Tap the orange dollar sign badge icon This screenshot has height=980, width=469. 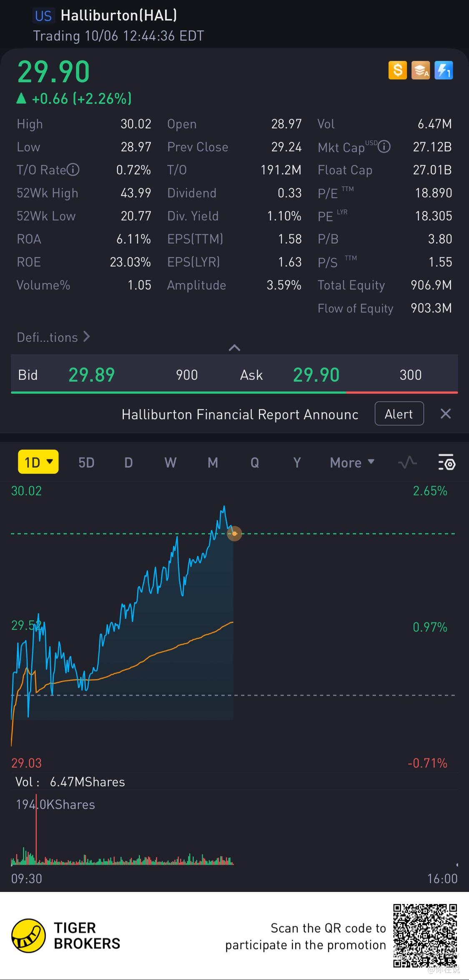398,70
